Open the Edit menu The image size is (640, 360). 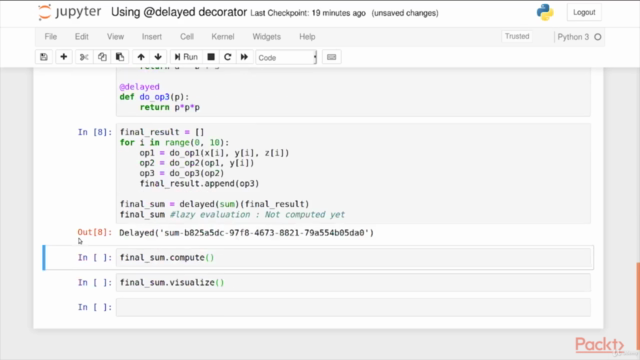[82, 37]
